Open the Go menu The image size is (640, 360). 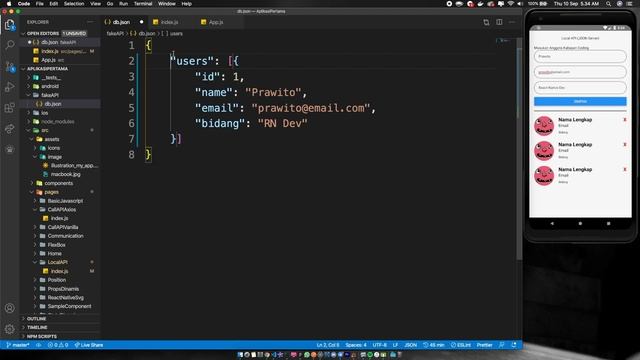point(110,4)
